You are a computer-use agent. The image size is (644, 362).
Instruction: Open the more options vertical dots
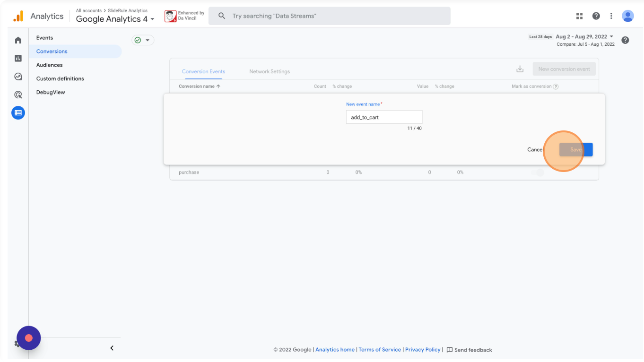[x=611, y=16]
